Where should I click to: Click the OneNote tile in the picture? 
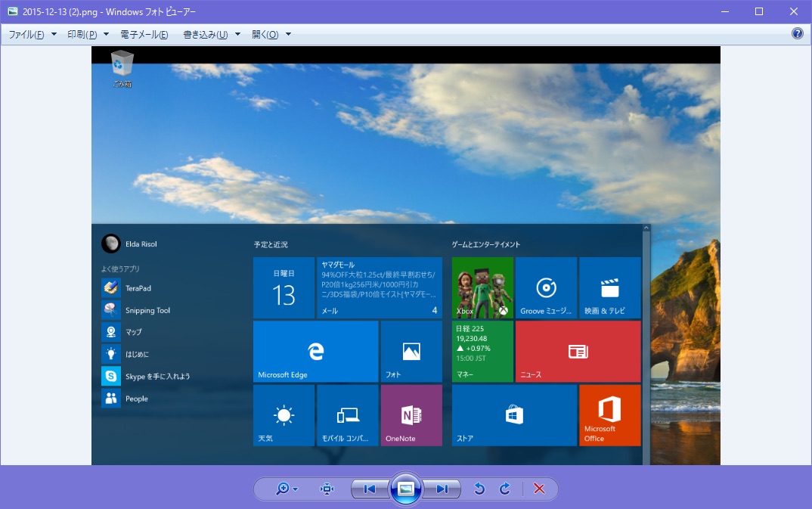click(x=411, y=415)
